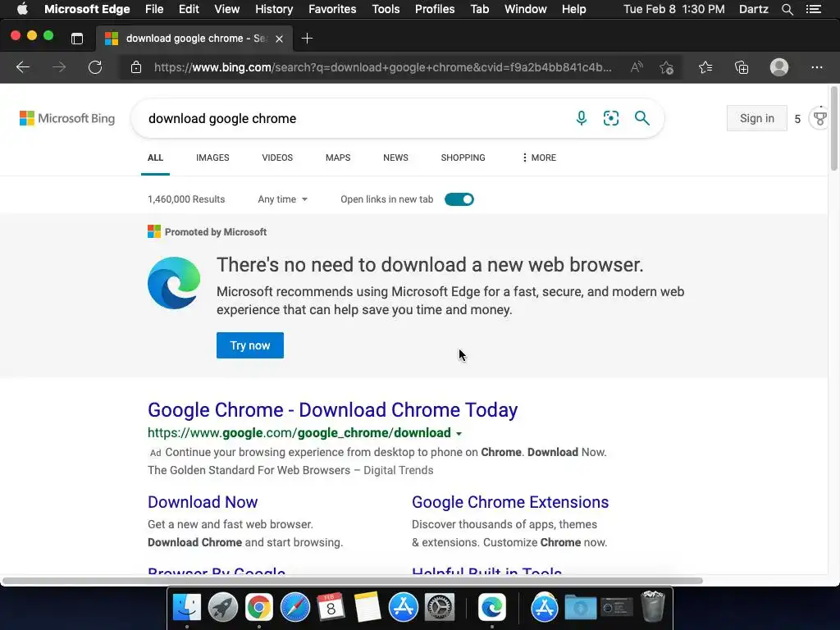This screenshot has height=630, width=840.
Task: Click the horizontal scrollbar at page bottom
Action: click(353, 581)
